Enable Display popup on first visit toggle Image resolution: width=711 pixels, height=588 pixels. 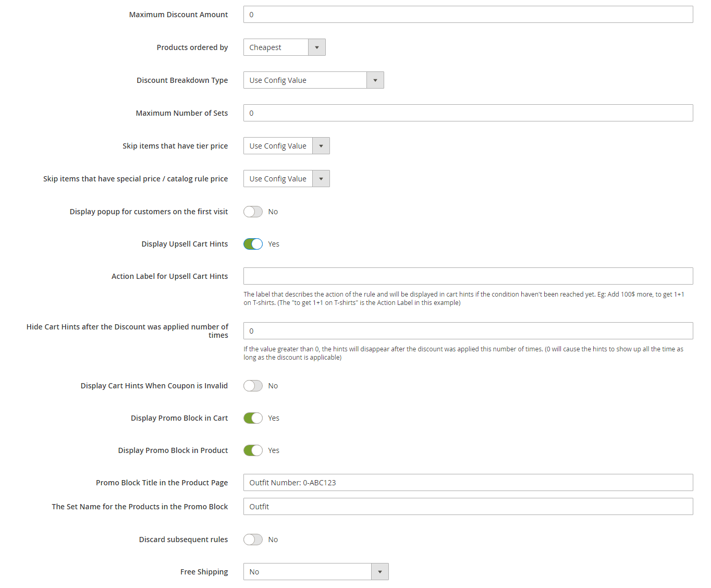[x=253, y=212]
